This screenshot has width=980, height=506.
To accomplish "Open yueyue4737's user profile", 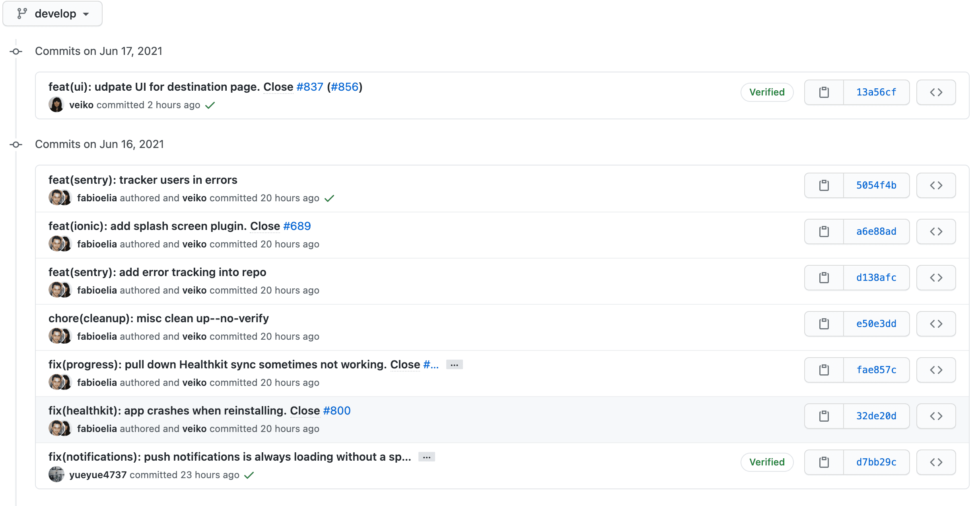I will [x=98, y=475].
